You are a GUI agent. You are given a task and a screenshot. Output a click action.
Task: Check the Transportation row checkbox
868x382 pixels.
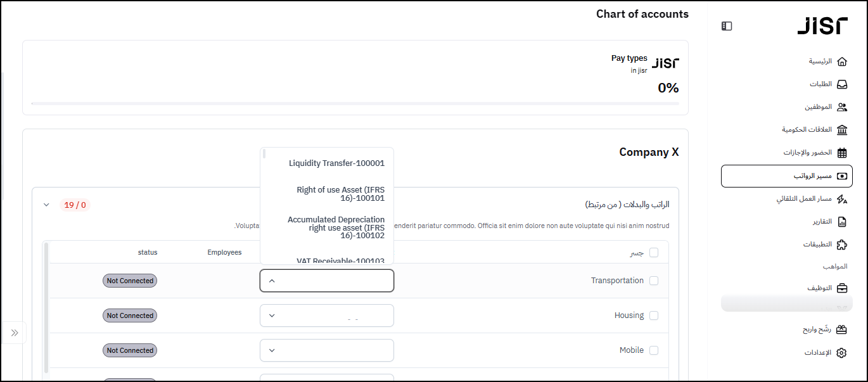[654, 281]
